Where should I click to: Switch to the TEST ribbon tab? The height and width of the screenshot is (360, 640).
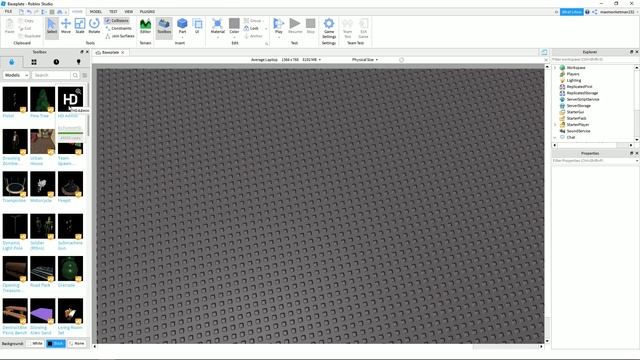tap(113, 12)
